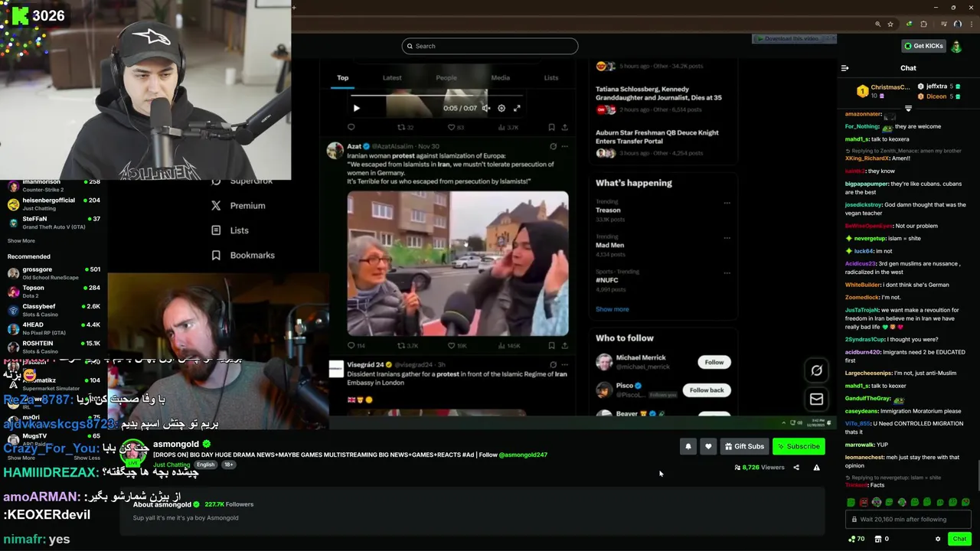Open the Treason trending topic
This screenshot has width=980, height=551.
(609, 210)
